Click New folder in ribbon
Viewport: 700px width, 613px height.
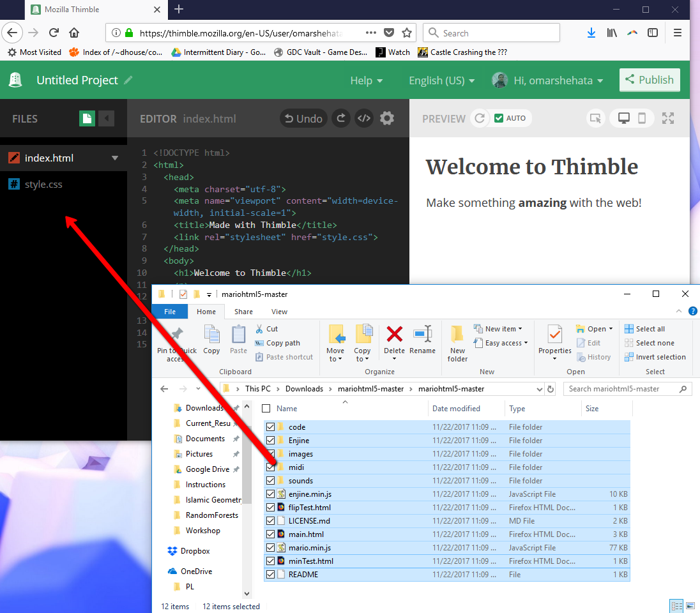(457, 343)
